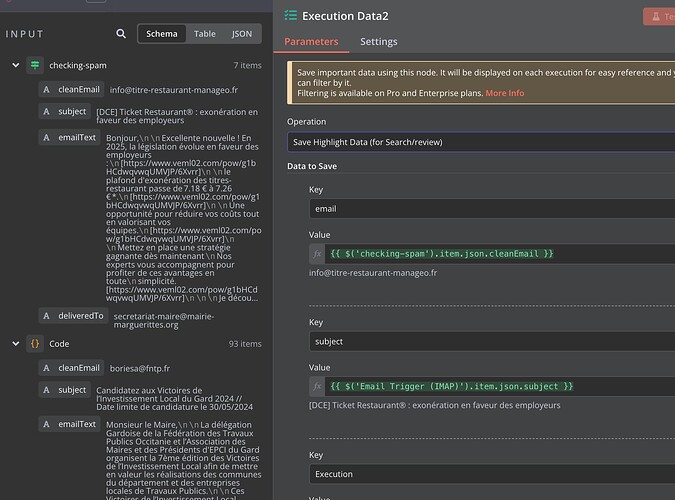Collapse the checking-spam node section
This screenshot has width=675, height=500.
coord(15,65)
